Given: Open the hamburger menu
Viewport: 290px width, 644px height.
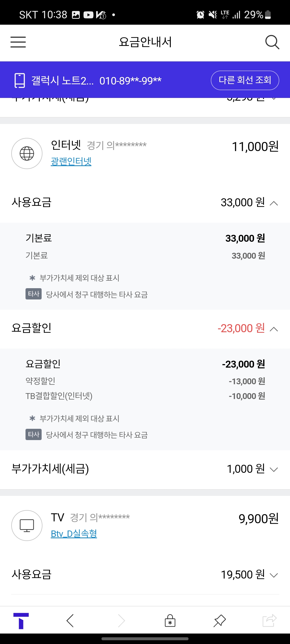Looking at the screenshot, I should coord(18,42).
